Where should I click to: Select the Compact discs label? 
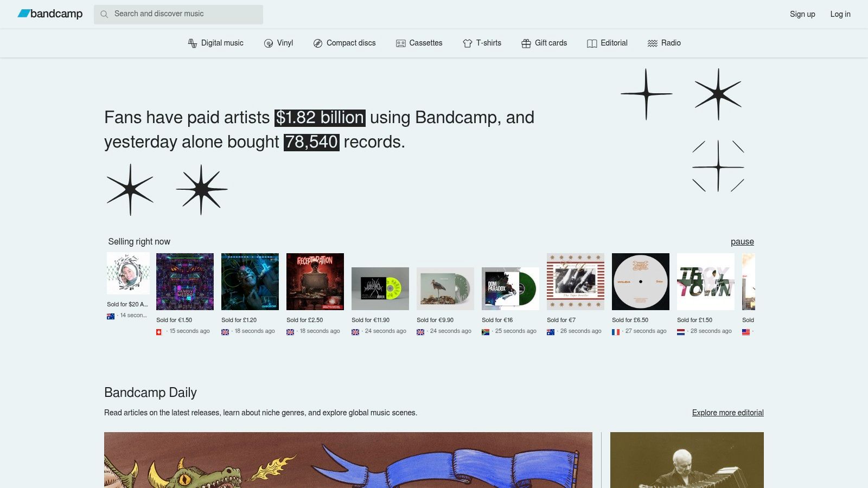(351, 43)
